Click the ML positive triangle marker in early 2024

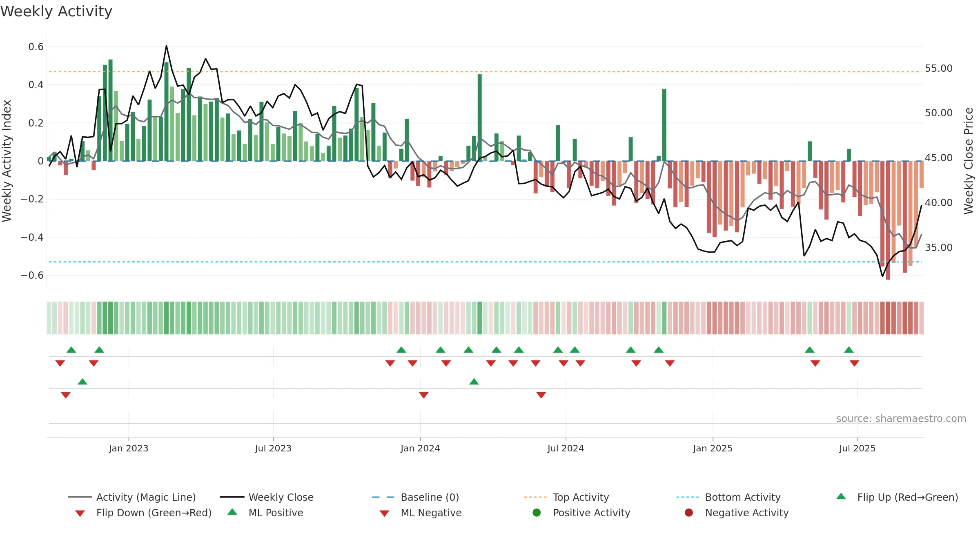coord(474,382)
